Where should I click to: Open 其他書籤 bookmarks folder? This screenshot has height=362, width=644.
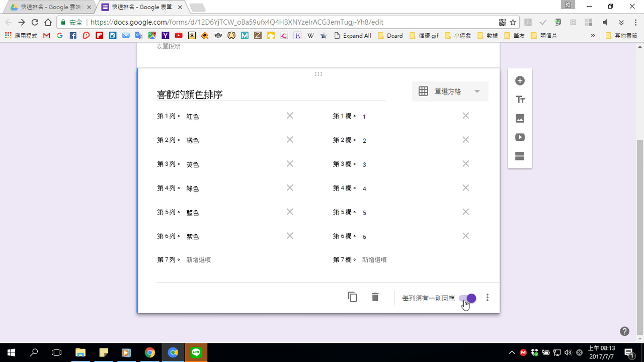click(621, 36)
